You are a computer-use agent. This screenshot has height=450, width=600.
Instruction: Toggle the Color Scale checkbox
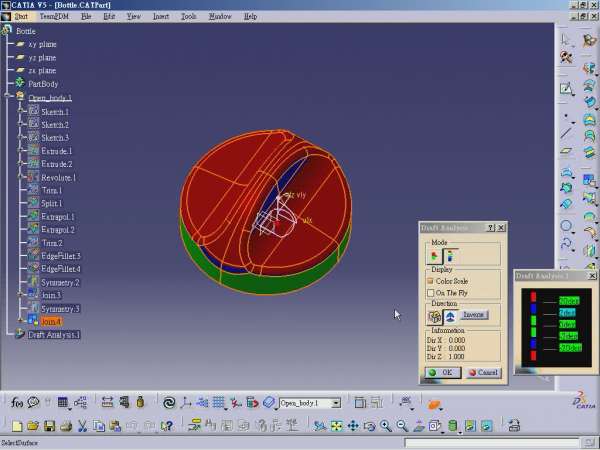[x=430, y=281]
